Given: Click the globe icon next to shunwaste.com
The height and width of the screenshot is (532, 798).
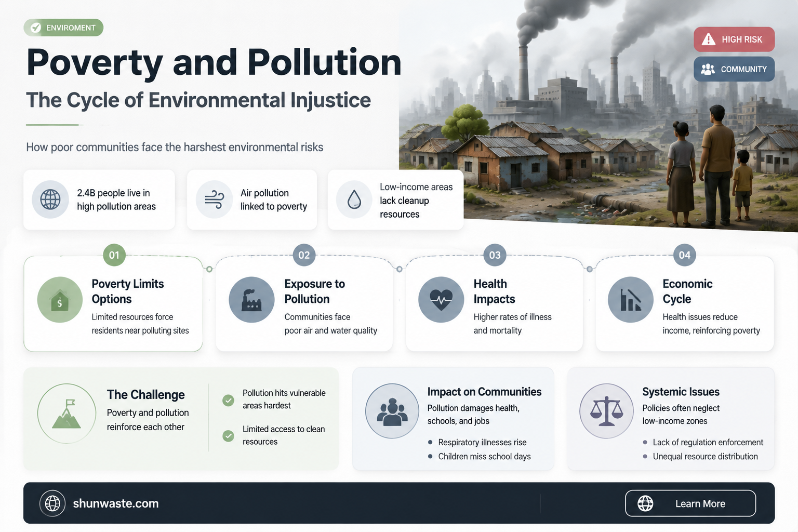Looking at the screenshot, I should [52, 503].
